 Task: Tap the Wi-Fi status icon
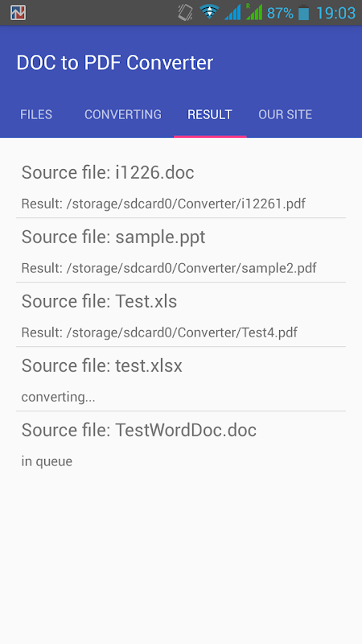(x=209, y=12)
